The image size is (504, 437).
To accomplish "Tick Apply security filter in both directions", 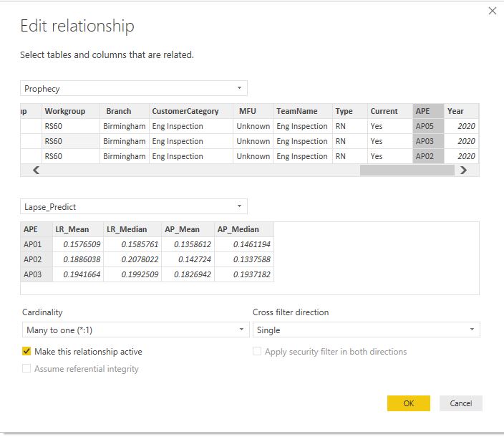I will [257, 351].
